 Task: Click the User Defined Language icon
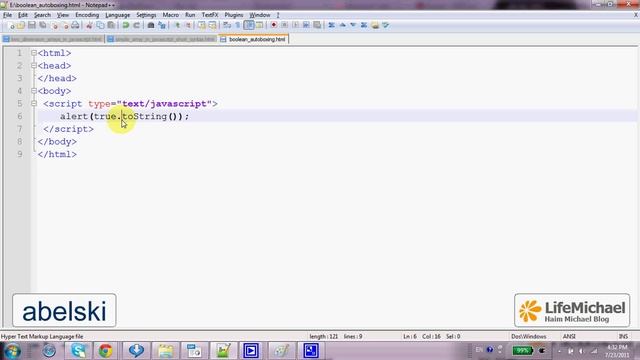pyautogui.click(x=259, y=25)
